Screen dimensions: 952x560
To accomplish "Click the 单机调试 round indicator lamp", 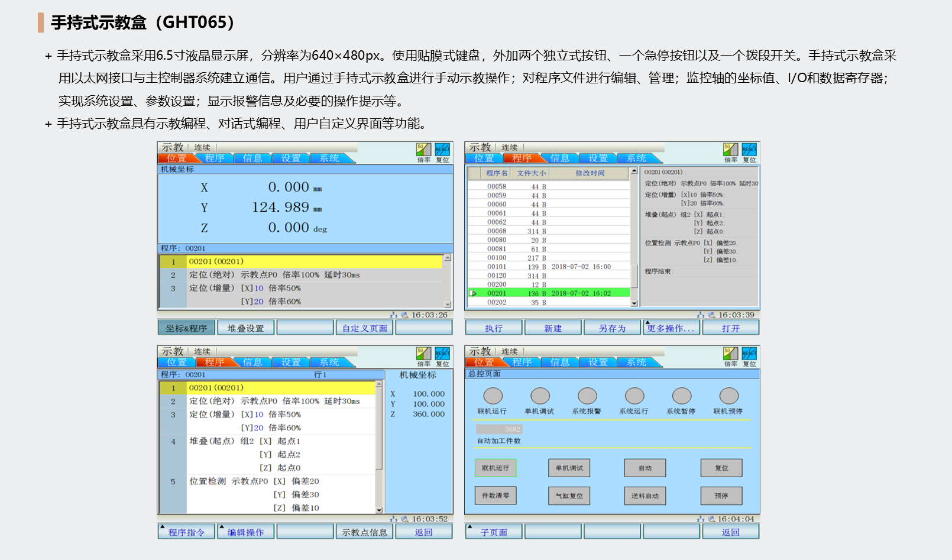I will (540, 396).
